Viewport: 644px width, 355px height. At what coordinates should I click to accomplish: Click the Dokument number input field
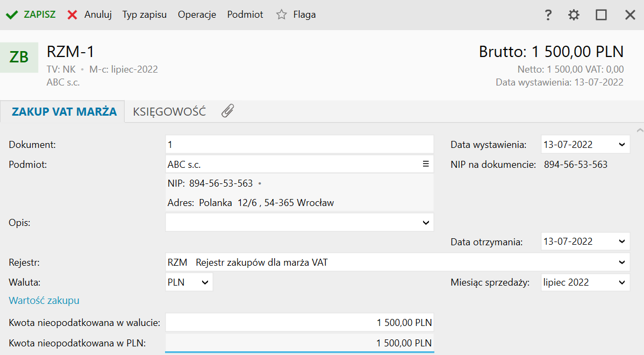click(299, 145)
